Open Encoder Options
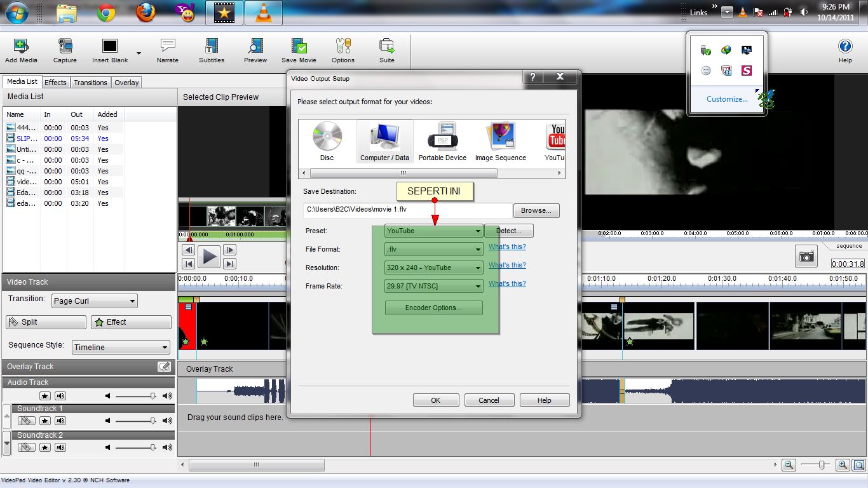The width and height of the screenshot is (868, 488). 433,308
